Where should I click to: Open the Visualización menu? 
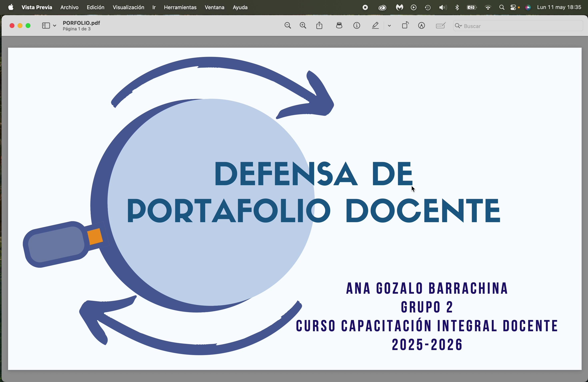coord(128,8)
